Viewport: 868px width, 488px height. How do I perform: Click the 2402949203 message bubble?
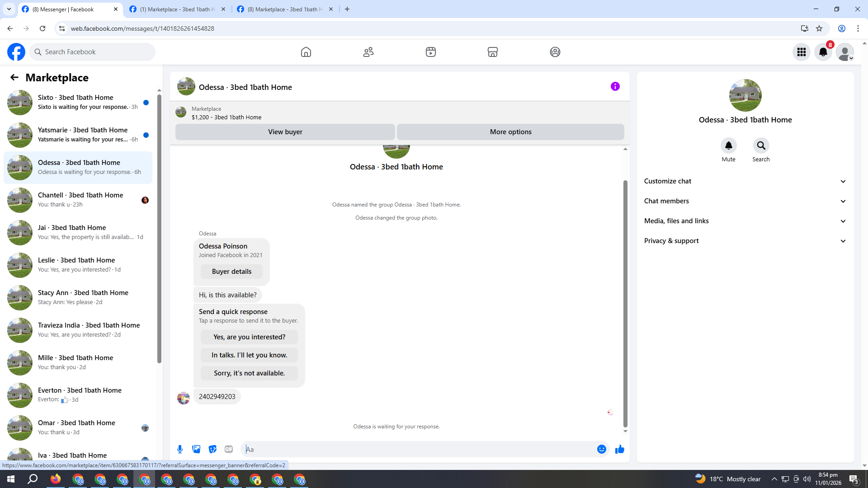(x=217, y=397)
